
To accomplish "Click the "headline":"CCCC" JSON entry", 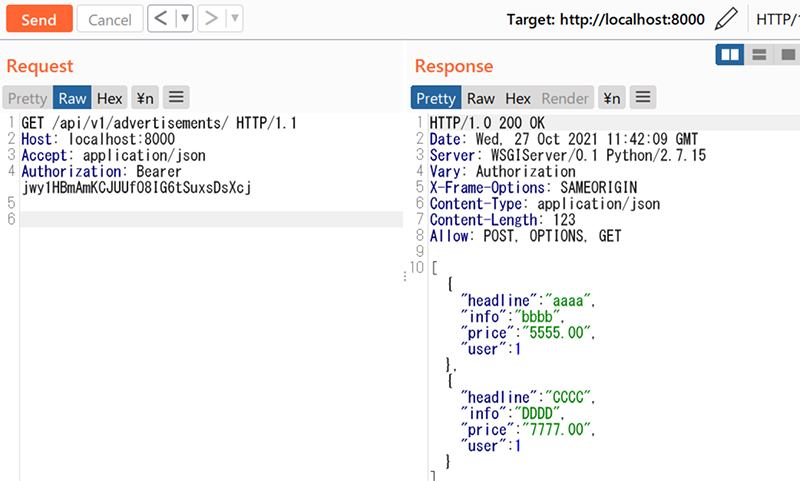I will point(528,397).
